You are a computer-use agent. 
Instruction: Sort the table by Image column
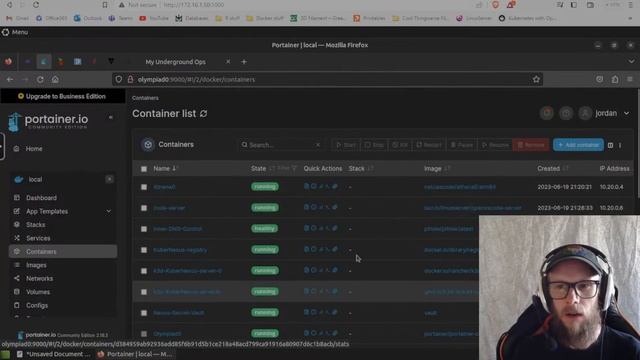[x=437, y=169]
